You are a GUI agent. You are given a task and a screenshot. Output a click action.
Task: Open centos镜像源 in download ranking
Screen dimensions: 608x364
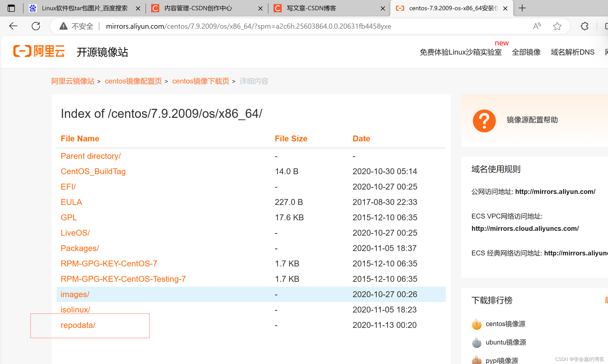pyautogui.click(x=506, y=324)
